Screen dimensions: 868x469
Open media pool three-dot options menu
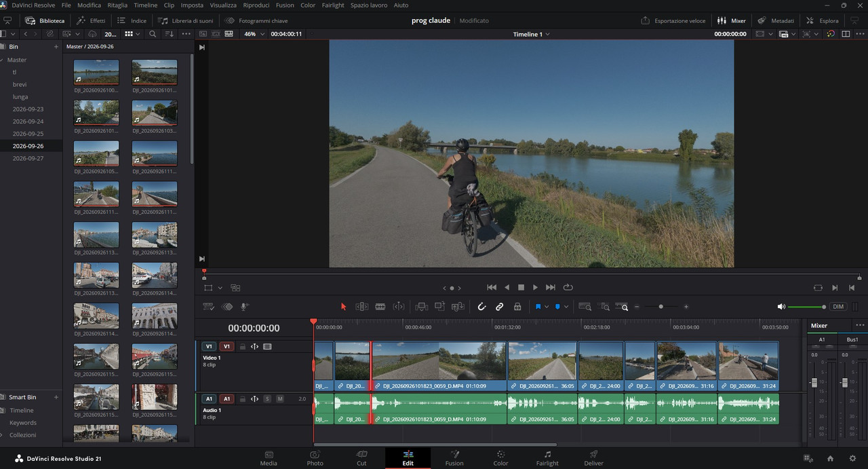pyautogui.click(x=186, y=34)
